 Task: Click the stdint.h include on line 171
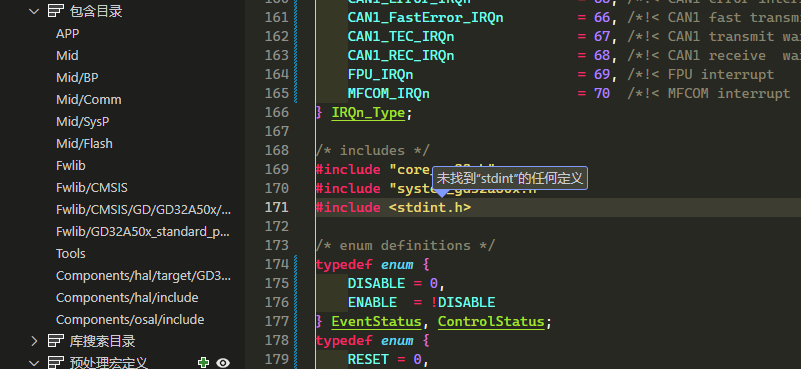pos(430,207)
